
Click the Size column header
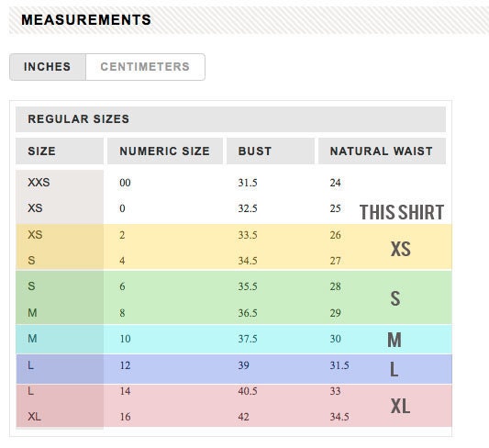click(60, 151)
